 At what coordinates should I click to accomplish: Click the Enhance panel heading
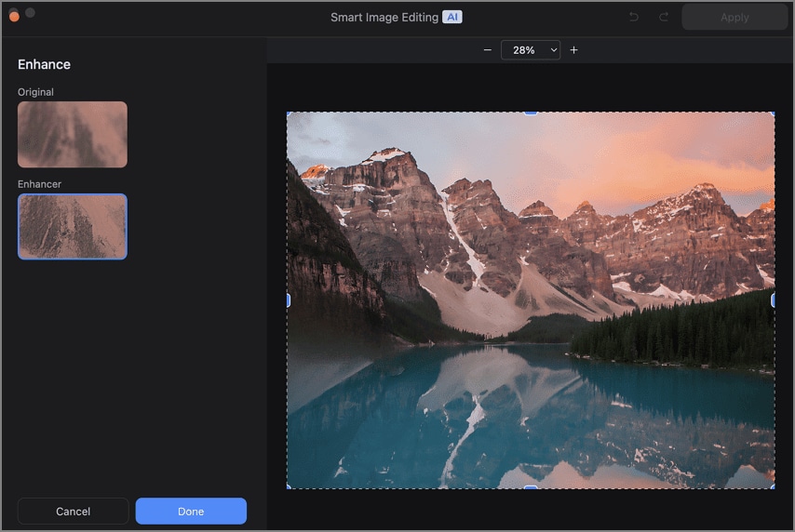pos(44,64)
